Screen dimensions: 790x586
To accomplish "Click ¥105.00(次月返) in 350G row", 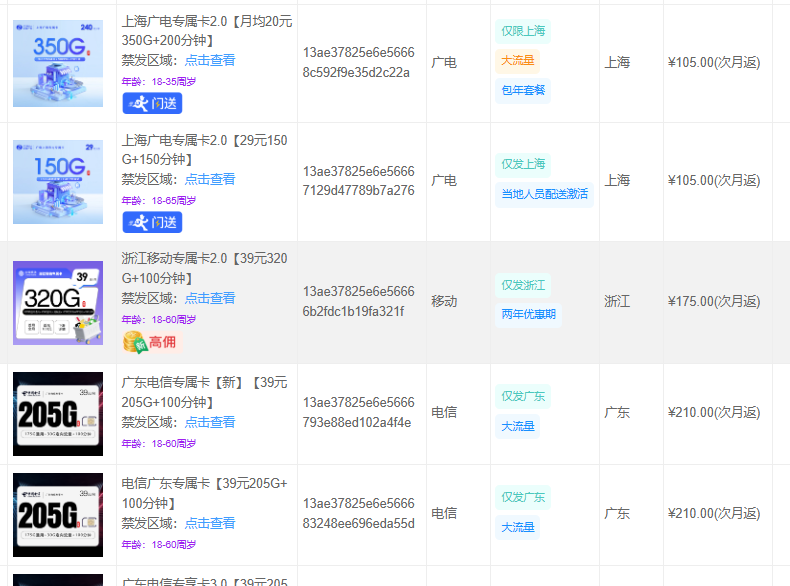I will point(714,62).
